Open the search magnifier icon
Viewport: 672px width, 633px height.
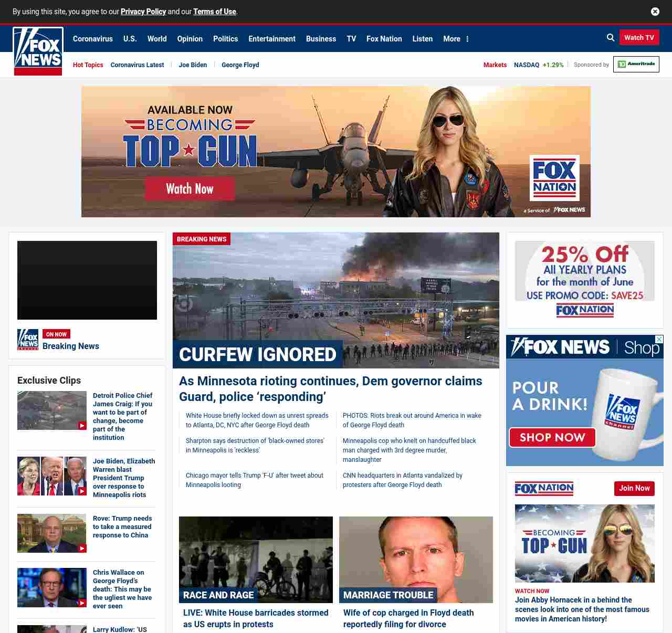click(611, 38)
